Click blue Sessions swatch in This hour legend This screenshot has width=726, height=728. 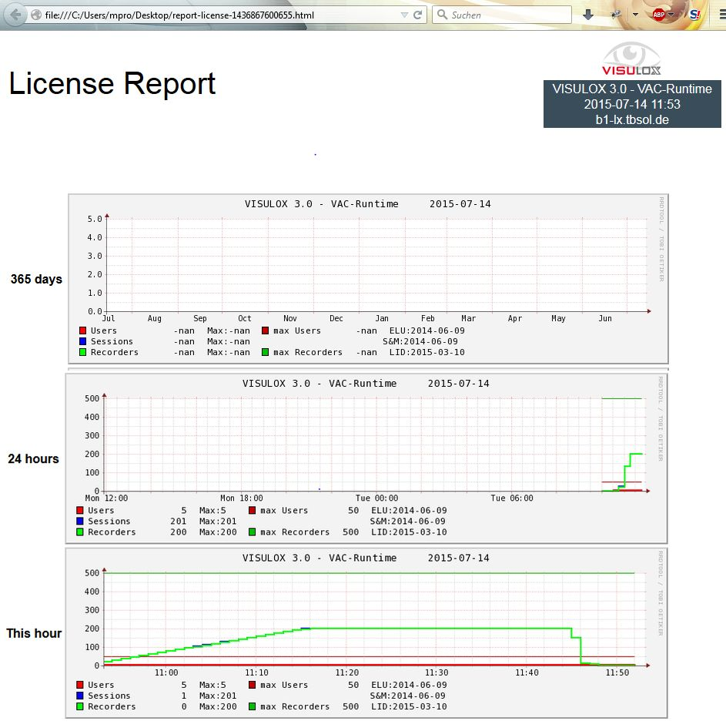point(81,696)
